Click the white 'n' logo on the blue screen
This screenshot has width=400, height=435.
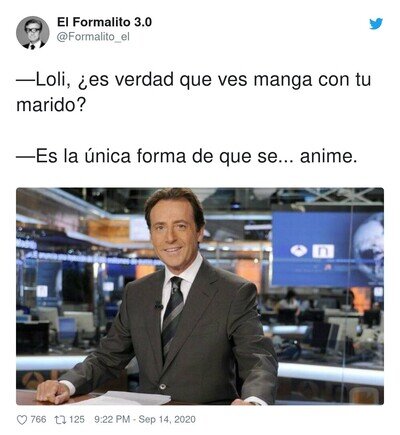[323, 251]
